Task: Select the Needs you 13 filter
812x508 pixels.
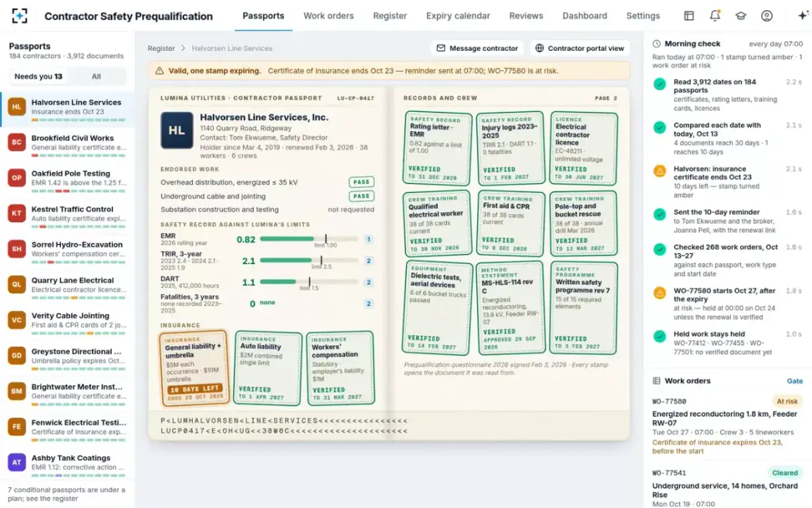Action: [x=39, y=77]
